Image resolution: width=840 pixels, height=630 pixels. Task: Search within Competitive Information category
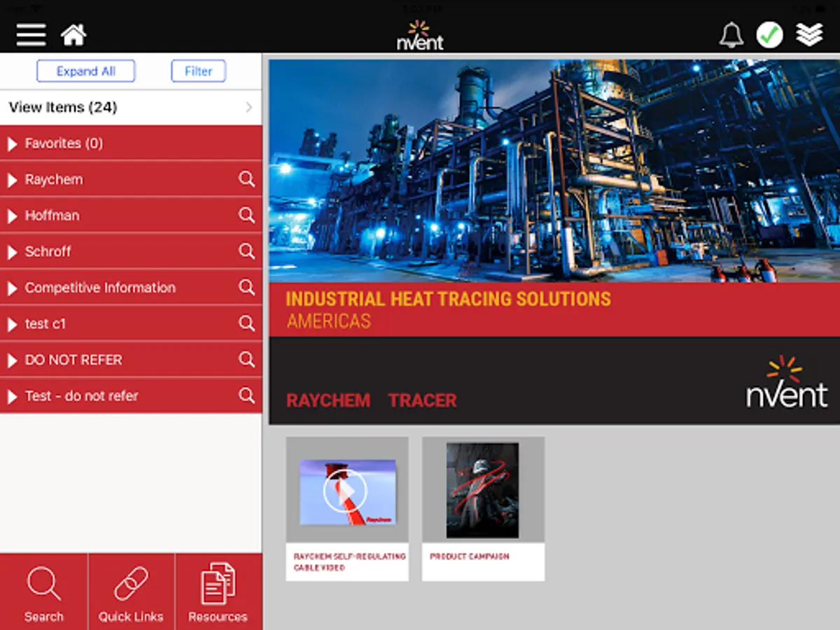246,287
